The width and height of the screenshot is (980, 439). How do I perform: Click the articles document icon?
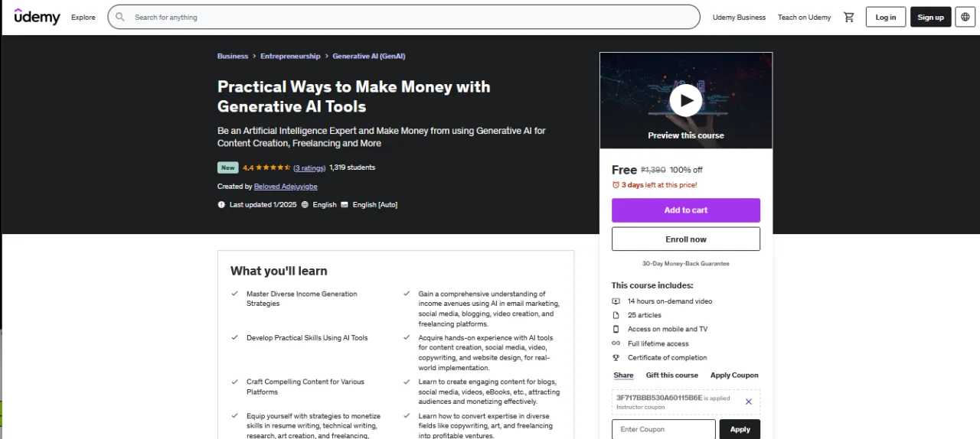point(616,315)
